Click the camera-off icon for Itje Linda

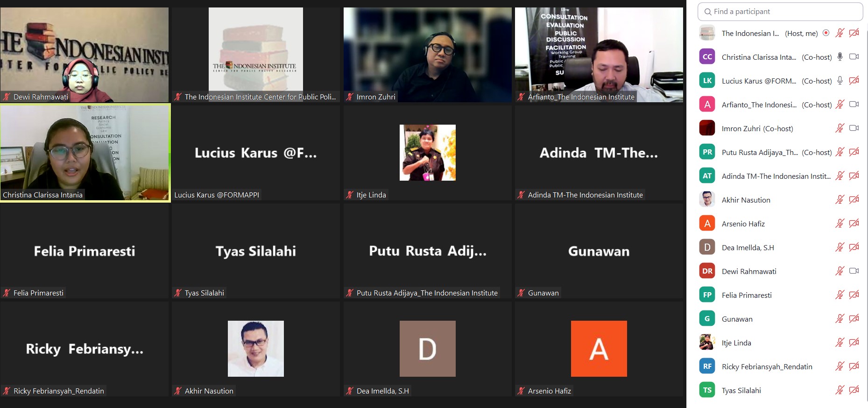pyautogui.click(x=854, y=343)
